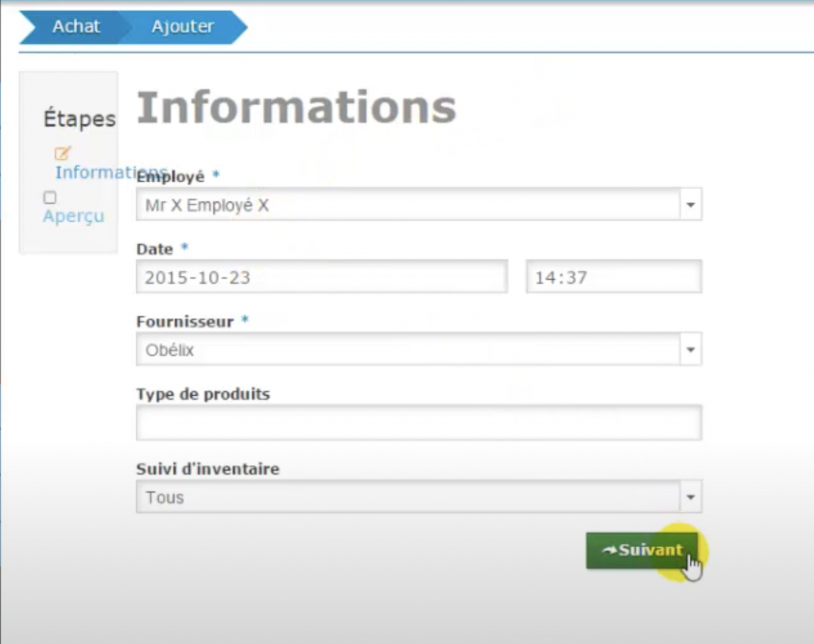
Task: Click the large Informations page heading
Action: click(297, 107)
